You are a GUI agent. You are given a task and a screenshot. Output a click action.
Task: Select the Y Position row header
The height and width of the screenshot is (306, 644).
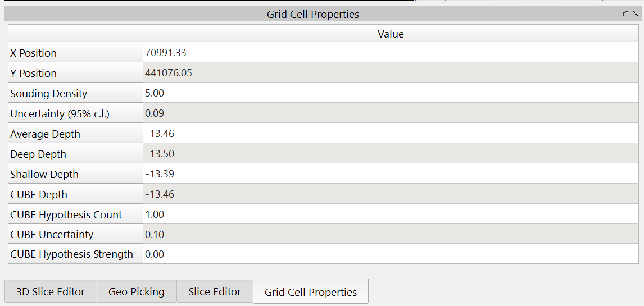coord(76,74)
